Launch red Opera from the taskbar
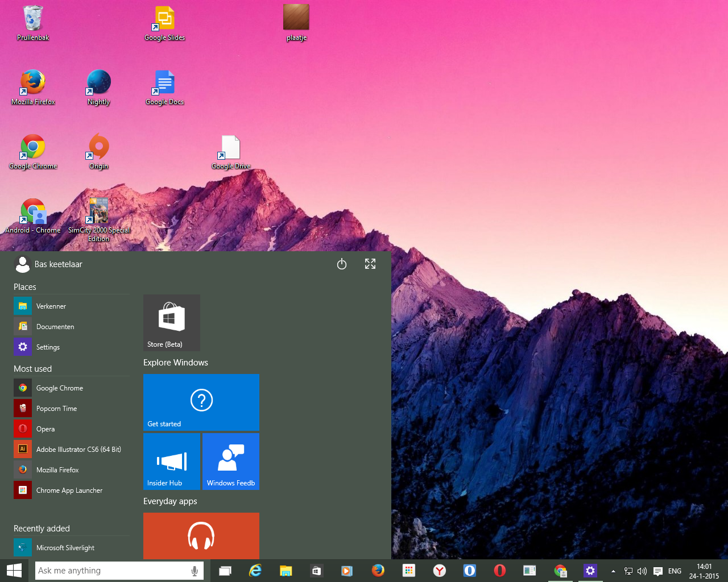This screenshot has width=728, height=582. 500,571
